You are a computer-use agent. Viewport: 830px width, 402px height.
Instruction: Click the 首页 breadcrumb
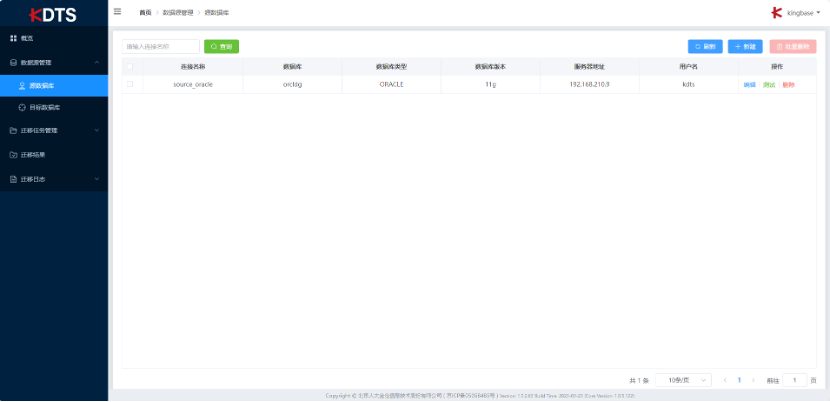145,12
